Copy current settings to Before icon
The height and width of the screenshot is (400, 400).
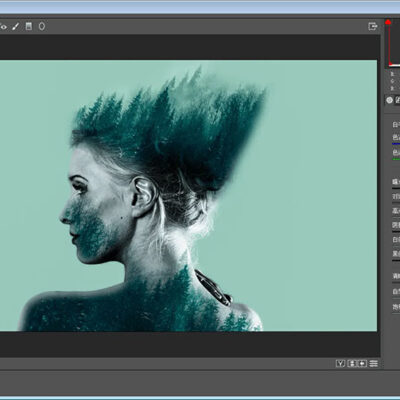pyautogui.click(x=363, y=364)
